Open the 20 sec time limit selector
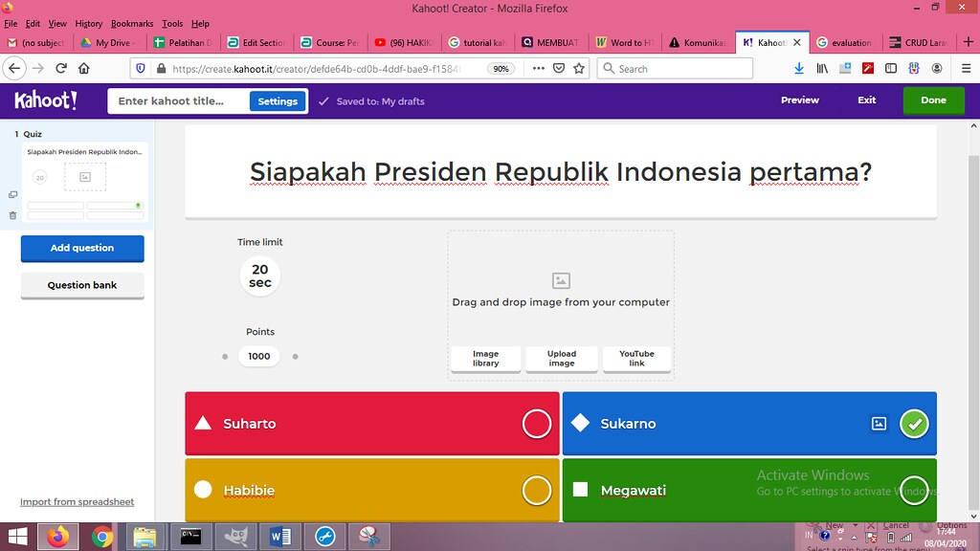The height and width of the screenshot is (551, 980). click(260, 275)
